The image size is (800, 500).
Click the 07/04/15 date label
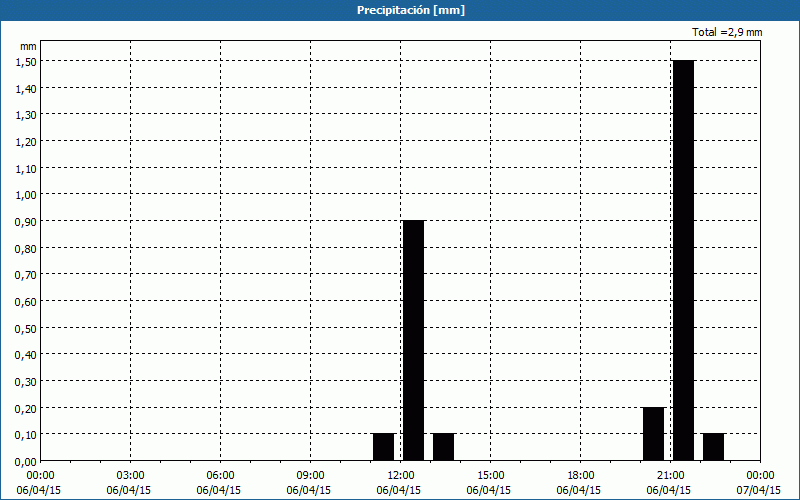[x=759, y=490]
